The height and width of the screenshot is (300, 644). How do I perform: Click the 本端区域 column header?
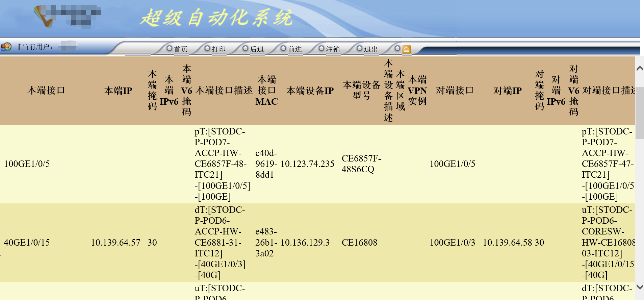coord(401,91)
